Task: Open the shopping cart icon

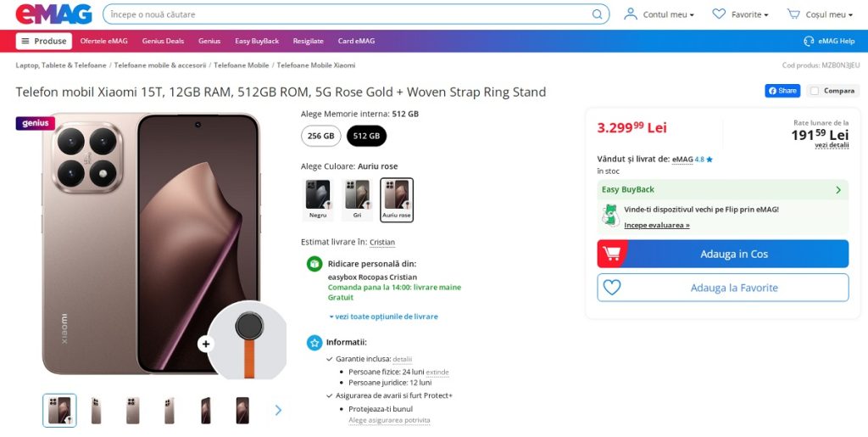Action: [793, 14]
